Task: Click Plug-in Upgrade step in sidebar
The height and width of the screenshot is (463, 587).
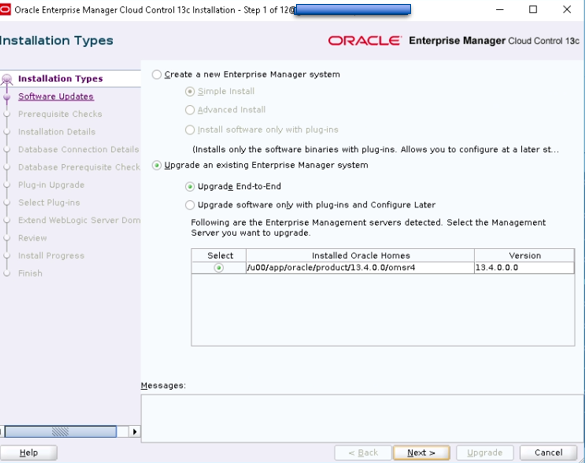Action: coord(51,185)
